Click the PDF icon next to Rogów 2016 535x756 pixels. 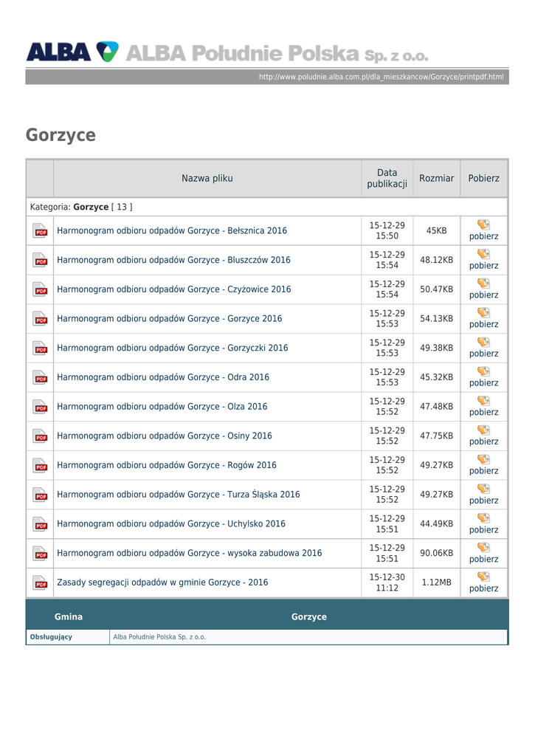[40, 466]
